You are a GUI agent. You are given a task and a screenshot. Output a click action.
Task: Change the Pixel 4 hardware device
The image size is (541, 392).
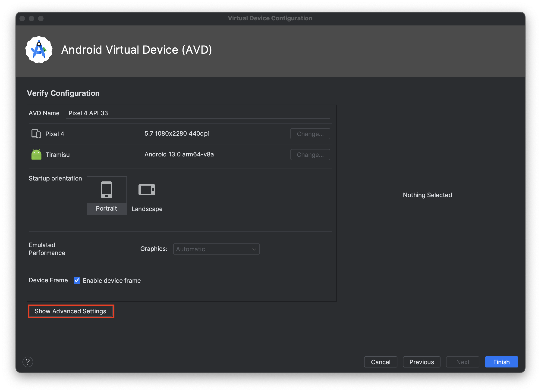point(310,134)
